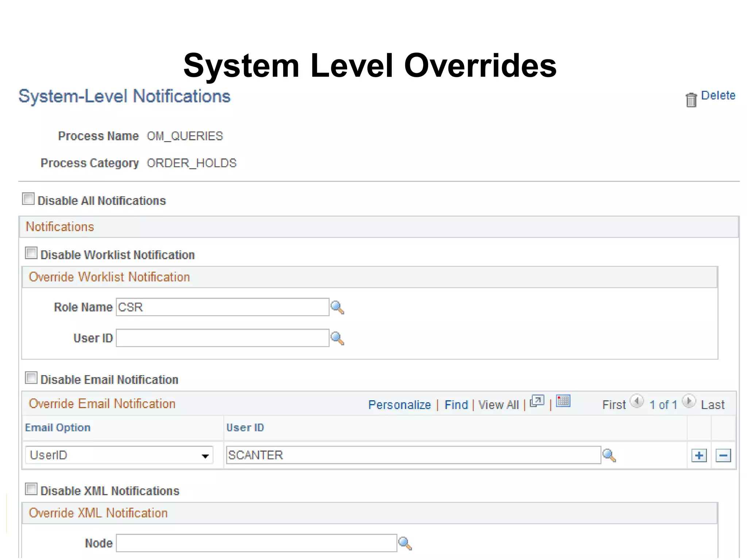747x560 pixels.
Task: Click the Find link
Action: [456, 405]
